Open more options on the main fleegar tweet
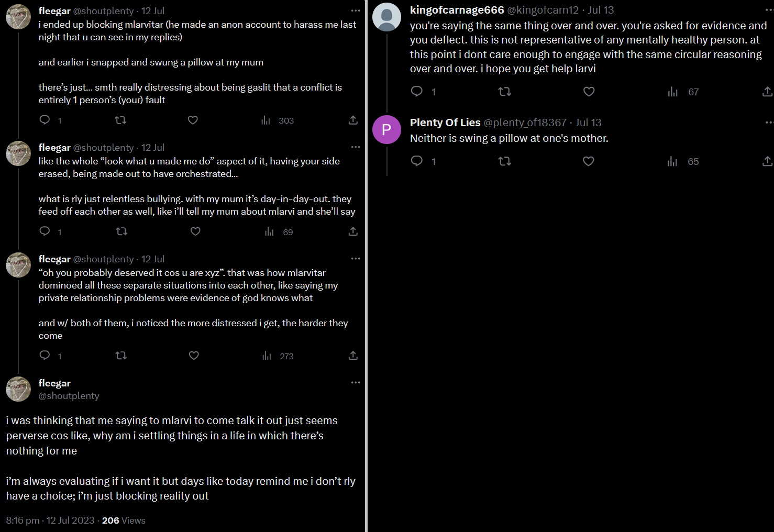Image resolution: width=774 pixels, height=532 pixels. pyautogui.click(x=356, y=383)
